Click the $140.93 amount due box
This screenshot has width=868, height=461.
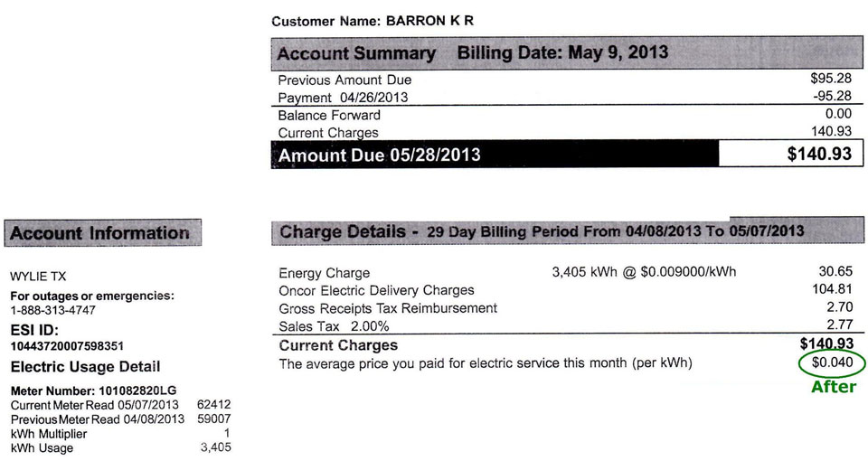790,154
